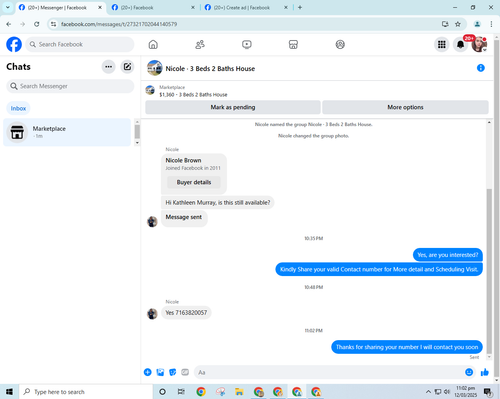Go to Facebook Home icon
Screen dimensions: 500x399
point(153,44)
